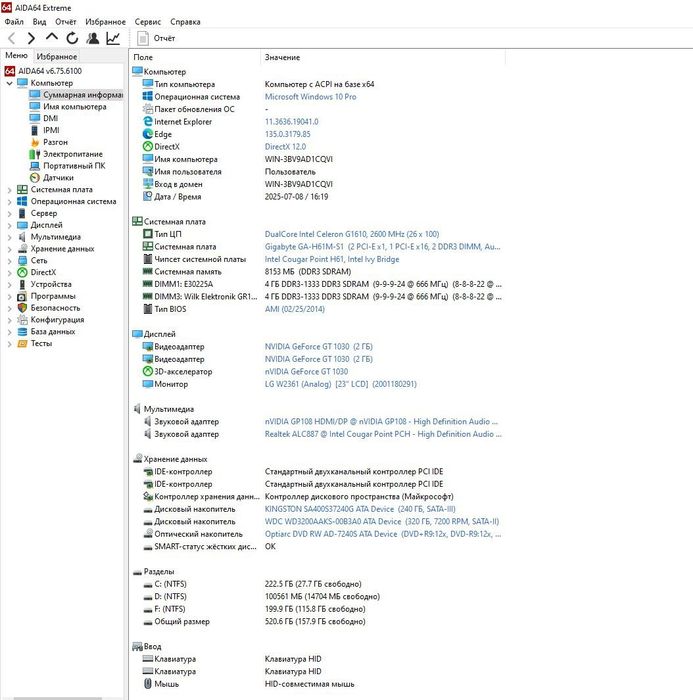Select the Мышь row icon
This screenshot has height=700, width=693.
148,684
